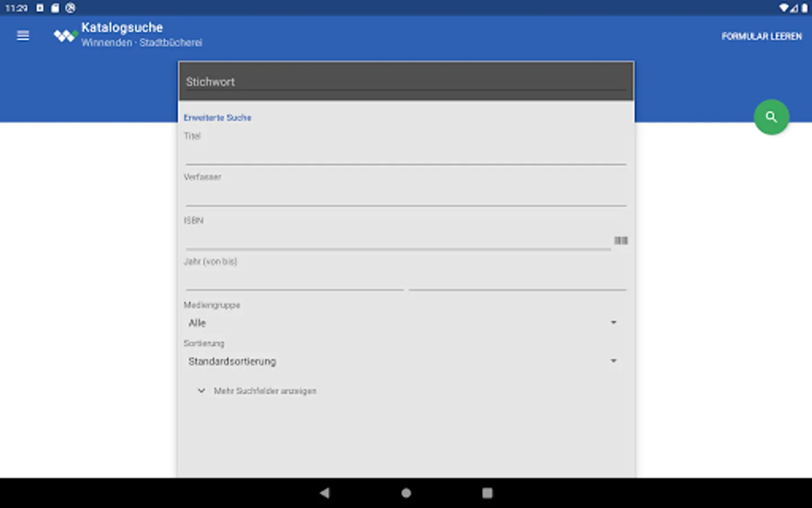Scan a barcode with the ISBN barcode icon
Viewport: 812px width, 508px height.
point(621,240)
